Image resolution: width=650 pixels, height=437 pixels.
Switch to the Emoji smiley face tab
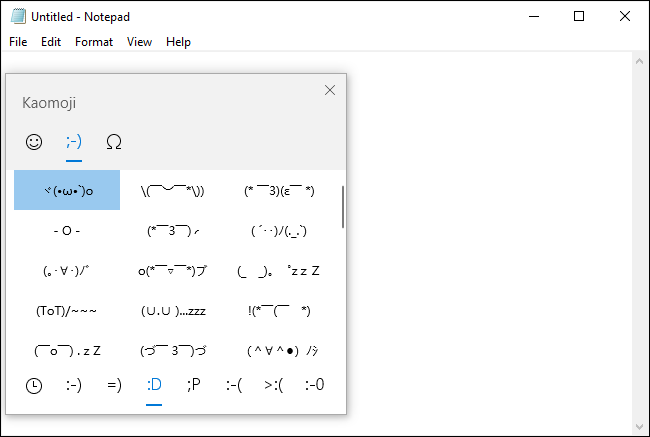tap(34, 142)
